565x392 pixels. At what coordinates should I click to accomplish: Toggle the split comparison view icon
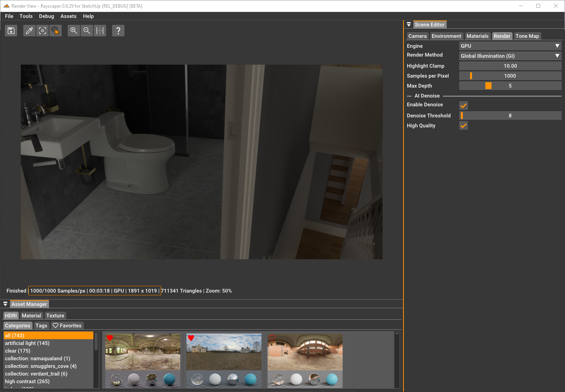point(100,31)
